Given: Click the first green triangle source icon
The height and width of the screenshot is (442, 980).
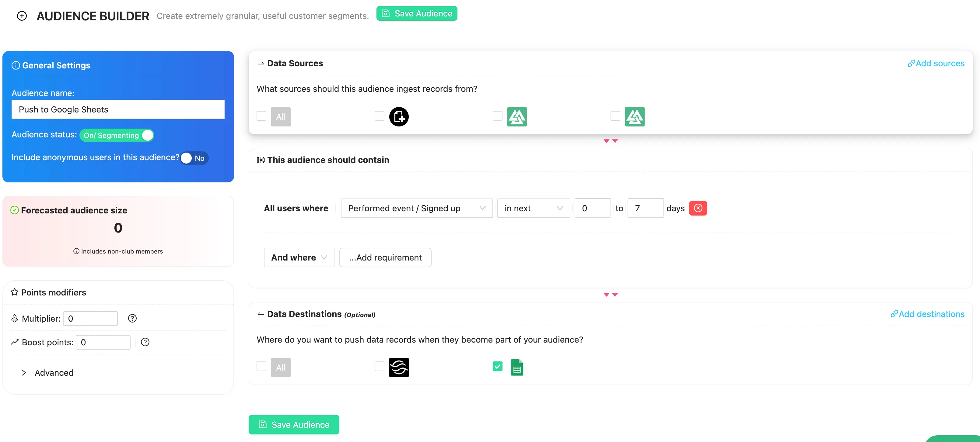Looking at the screenshot, I should click(x=517, y=116).
